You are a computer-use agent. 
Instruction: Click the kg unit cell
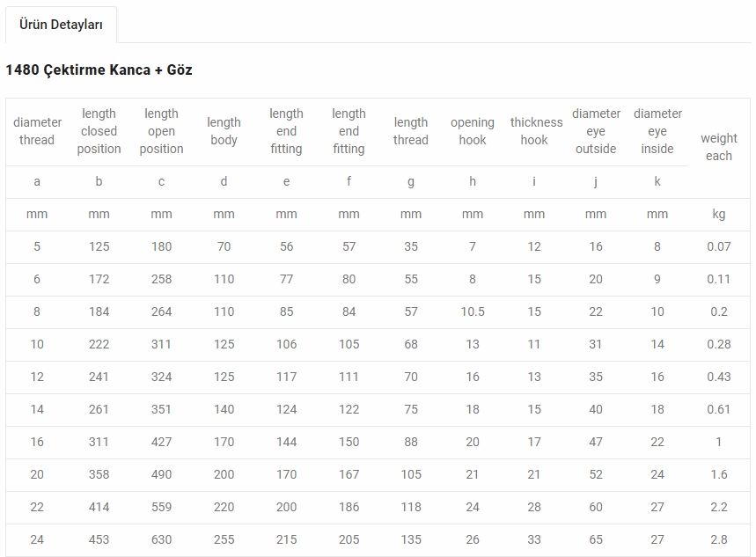coord(719,214)
